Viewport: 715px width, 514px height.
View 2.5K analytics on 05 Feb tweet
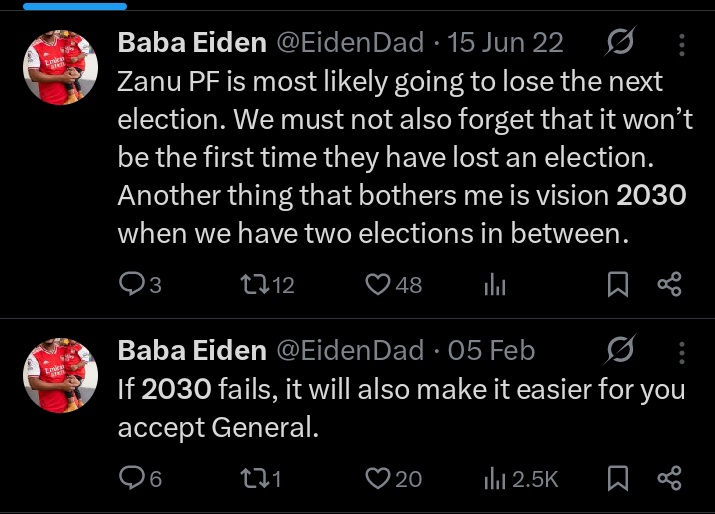tap(520, 479)
